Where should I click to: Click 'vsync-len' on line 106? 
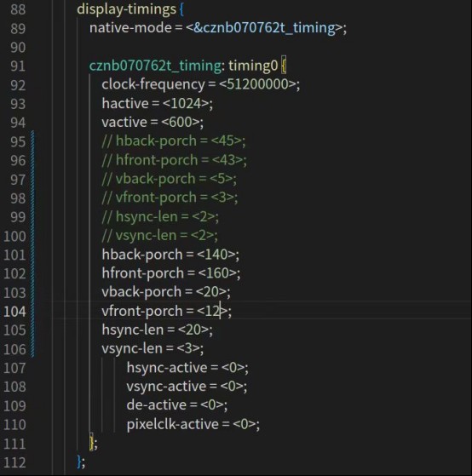[132, 349]
